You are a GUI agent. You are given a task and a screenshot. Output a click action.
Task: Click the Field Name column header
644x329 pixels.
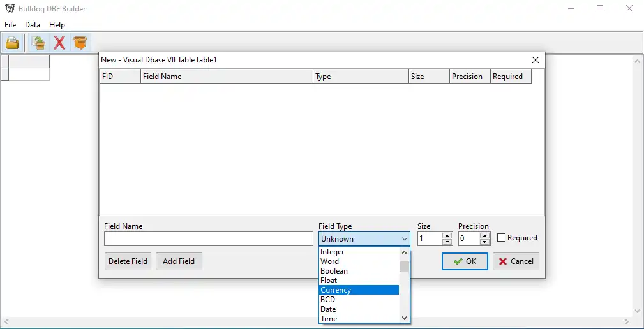point(227,77)
